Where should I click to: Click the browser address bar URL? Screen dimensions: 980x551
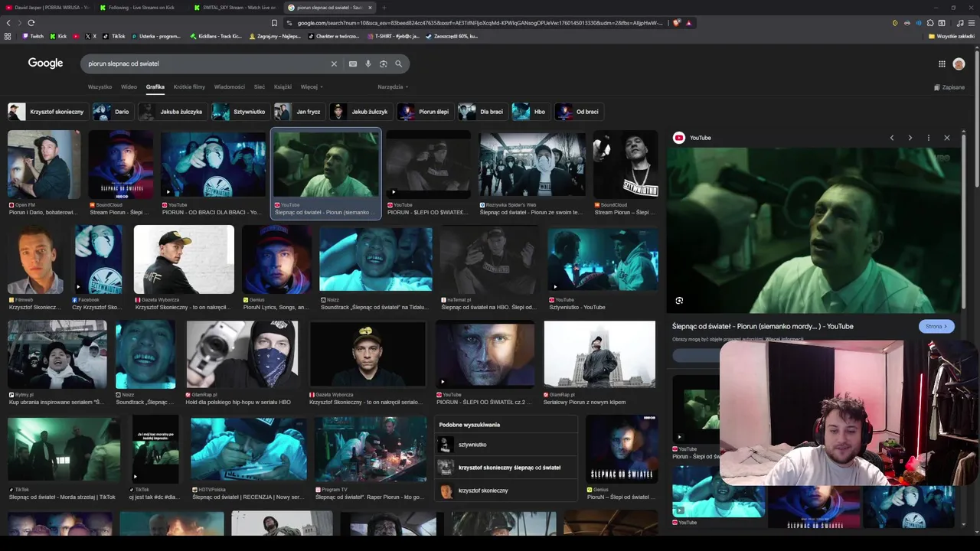(x=479, y=23)
